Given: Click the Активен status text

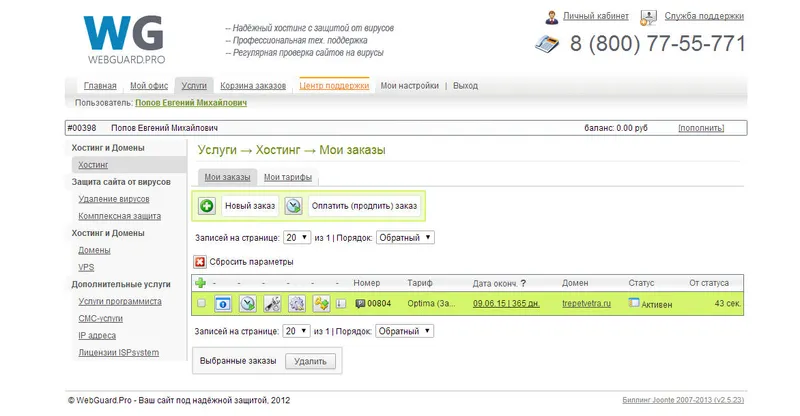Looking at the screenshot, I should click(x=657, y=305).
